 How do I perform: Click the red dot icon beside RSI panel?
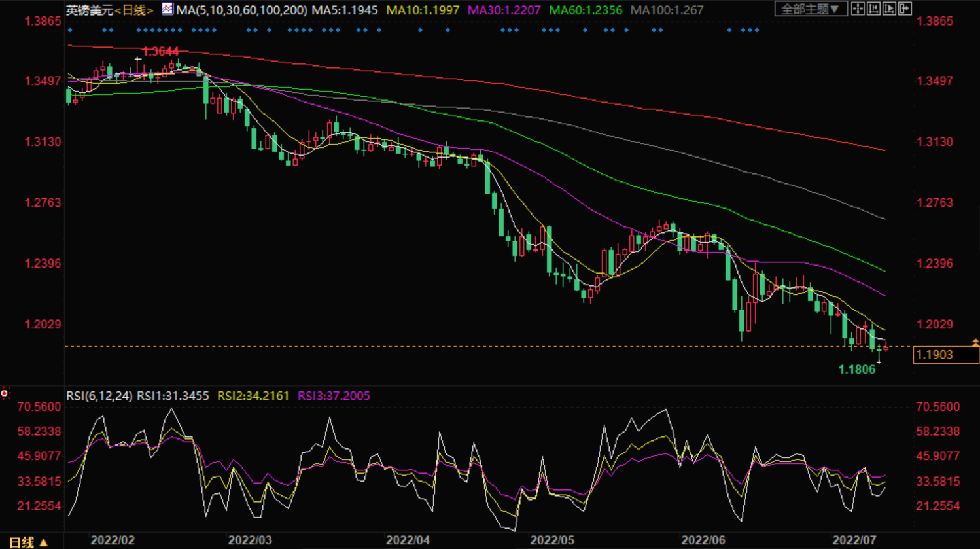(x=5, y=393)
